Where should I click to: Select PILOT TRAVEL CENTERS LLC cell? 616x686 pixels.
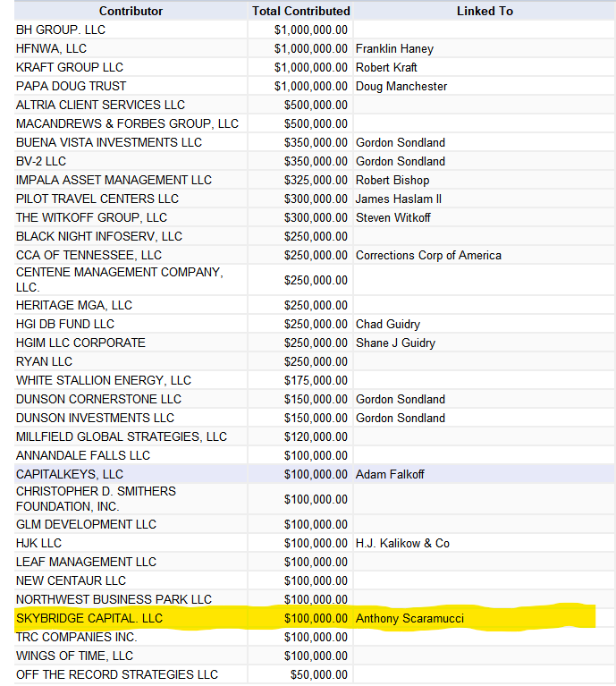[x=131, y=199]
